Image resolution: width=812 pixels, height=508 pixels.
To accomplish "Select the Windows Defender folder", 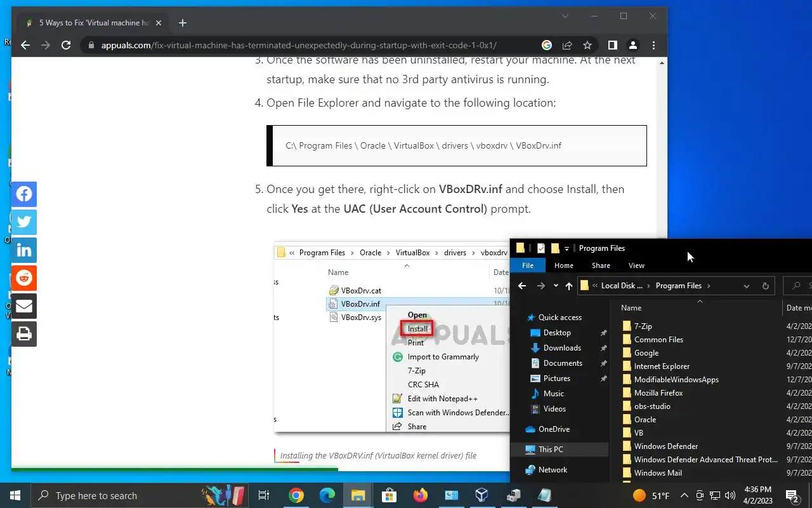I will pyautogui.click(x=666, y=446).
